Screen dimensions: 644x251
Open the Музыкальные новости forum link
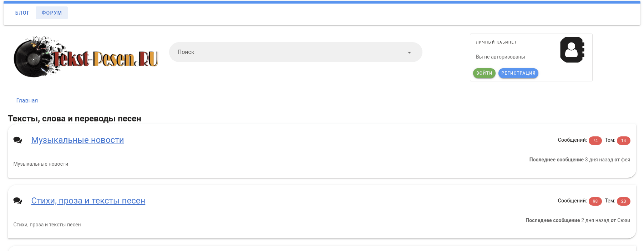pos(77,140)
